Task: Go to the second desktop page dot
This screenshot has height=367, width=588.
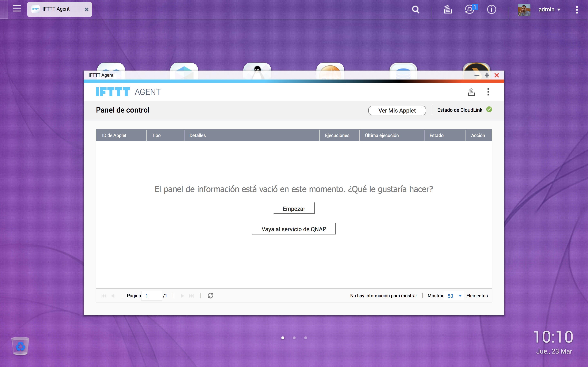Action: tap(294, 338)
